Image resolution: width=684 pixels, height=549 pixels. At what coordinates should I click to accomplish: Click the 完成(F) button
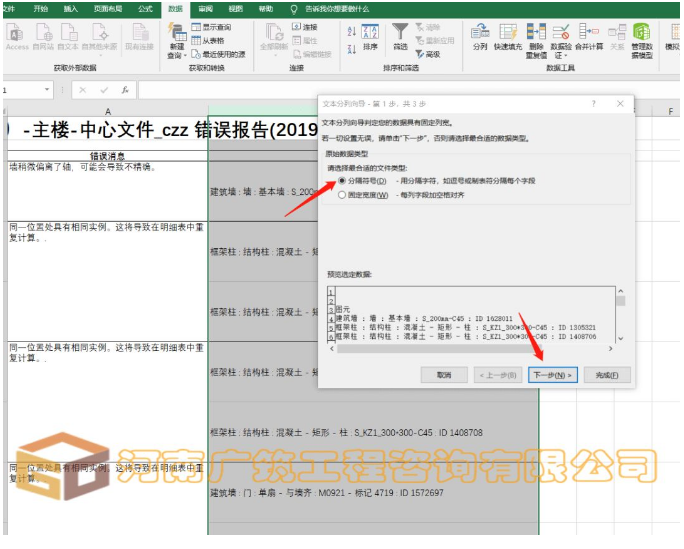click(607, 375)
